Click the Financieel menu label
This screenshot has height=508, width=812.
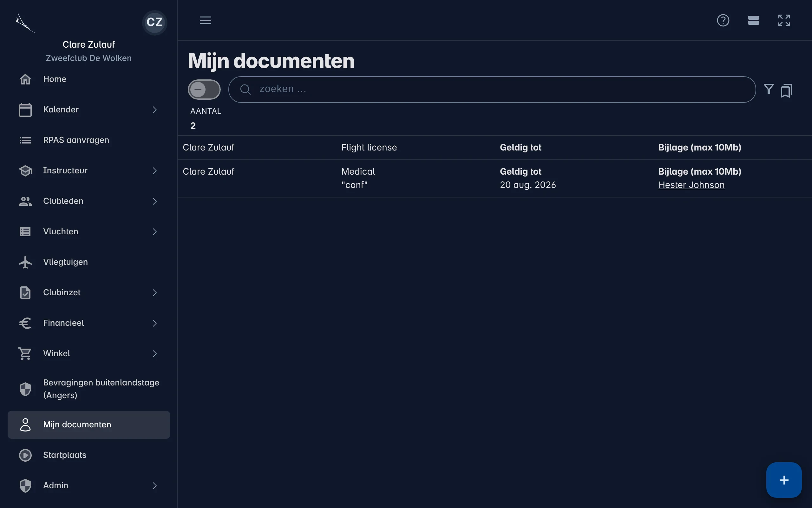pyautogui.click(x=63, y=323)
